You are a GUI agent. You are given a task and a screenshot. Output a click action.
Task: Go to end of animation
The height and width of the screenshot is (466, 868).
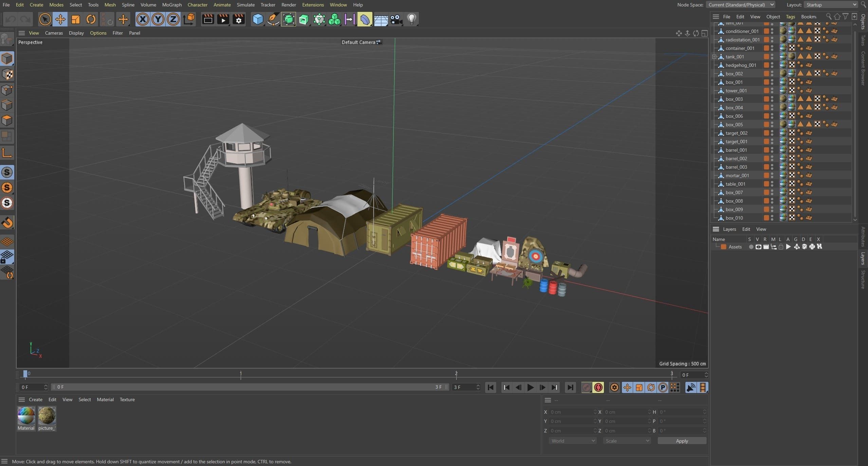[570, 387]
